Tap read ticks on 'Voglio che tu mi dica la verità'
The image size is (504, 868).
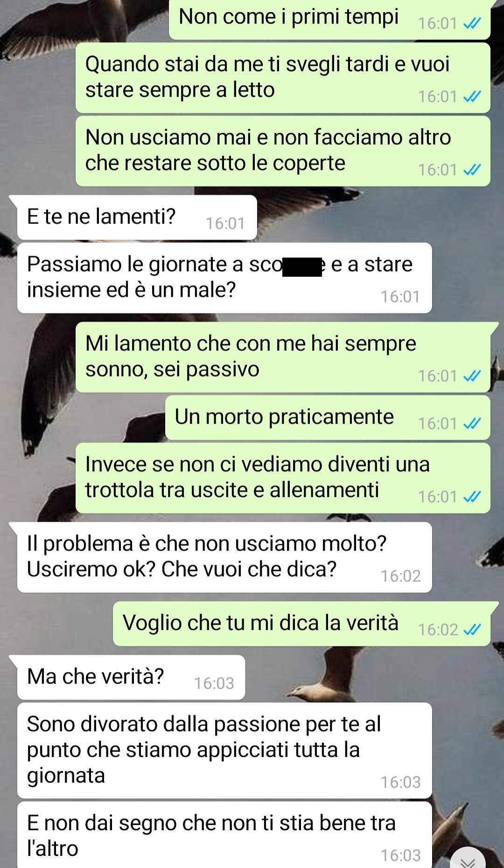pos(472,630)
